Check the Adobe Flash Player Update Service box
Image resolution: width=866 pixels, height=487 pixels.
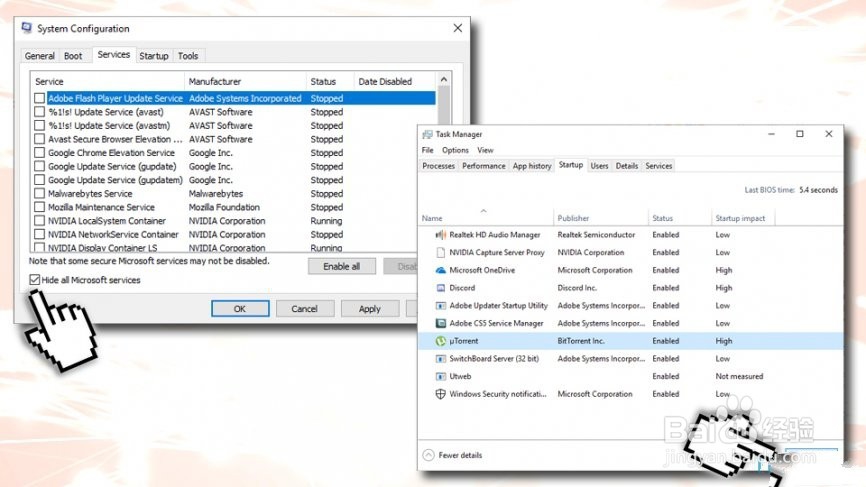(39, 98)
